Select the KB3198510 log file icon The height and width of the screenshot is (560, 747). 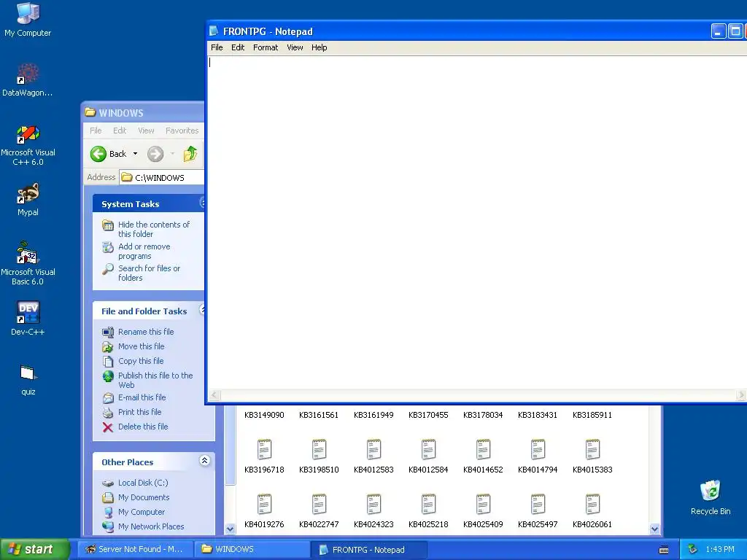click(x=319, y=450)
